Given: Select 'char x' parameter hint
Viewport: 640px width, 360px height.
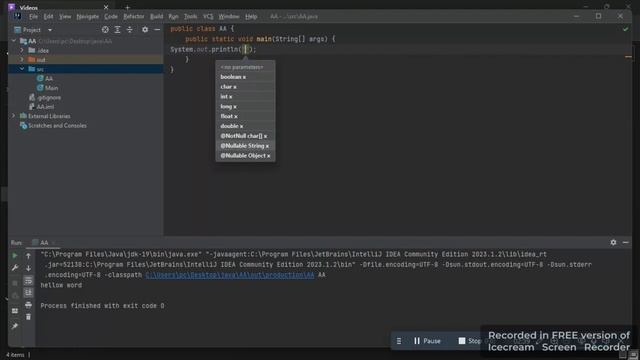Looking at the screenshot, I should (x=245, y=87).
